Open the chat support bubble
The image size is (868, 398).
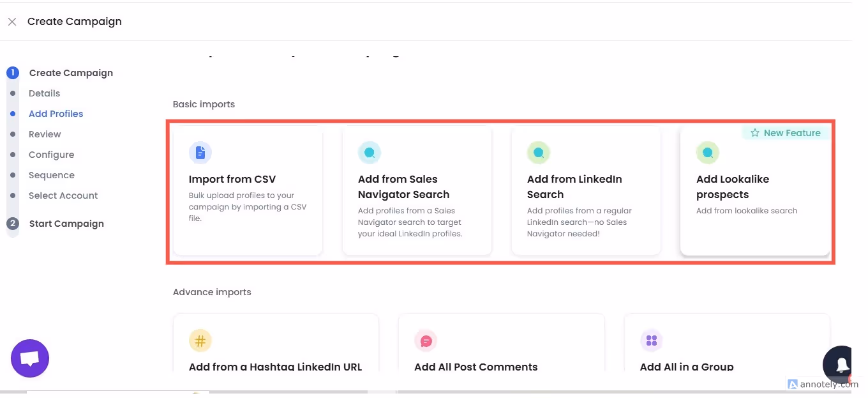pos(29,358)
